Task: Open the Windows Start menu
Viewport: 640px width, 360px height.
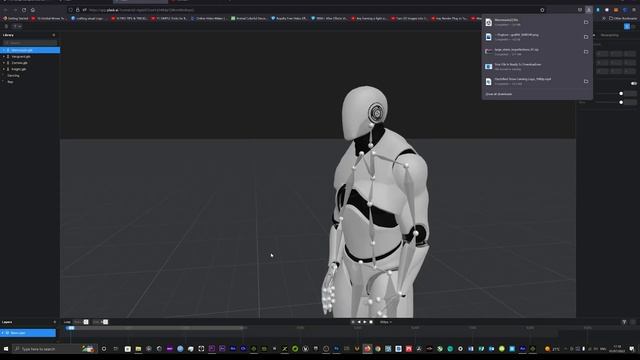Action: [6, 349]
